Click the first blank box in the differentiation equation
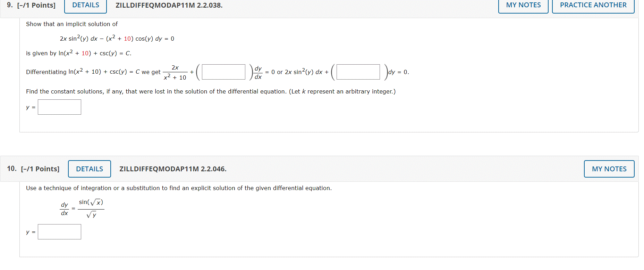Image resolution: width=644 pixels, height=270 pixels. tap(223, 72)
